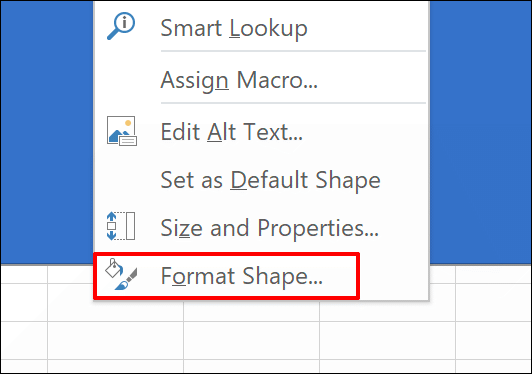The height and width of the screenshot is (374, 532).
Task: Select Edit Alt Text... option
Action: 232,131
